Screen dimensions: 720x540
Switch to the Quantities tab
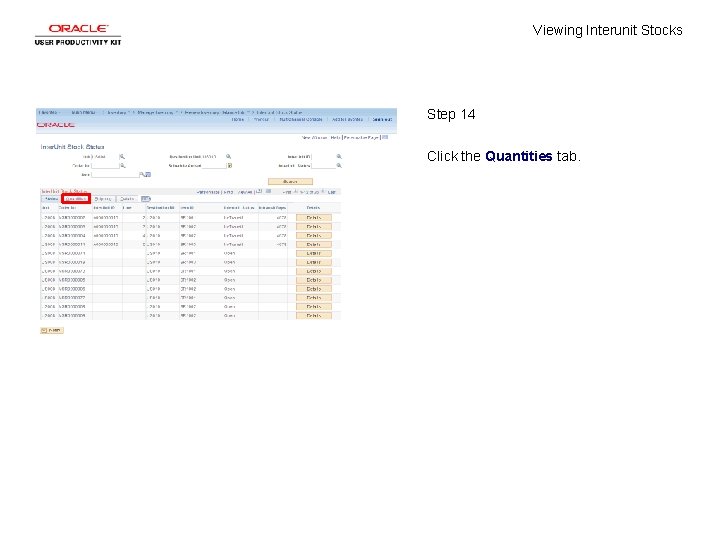pos(76,199)
